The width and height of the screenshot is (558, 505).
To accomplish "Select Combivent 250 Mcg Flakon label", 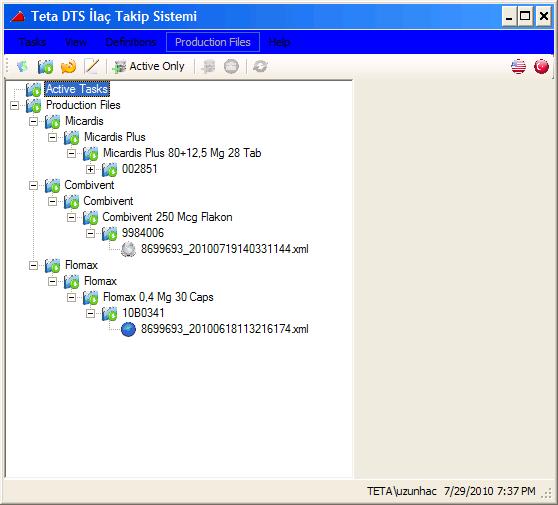I will point(167,217).
